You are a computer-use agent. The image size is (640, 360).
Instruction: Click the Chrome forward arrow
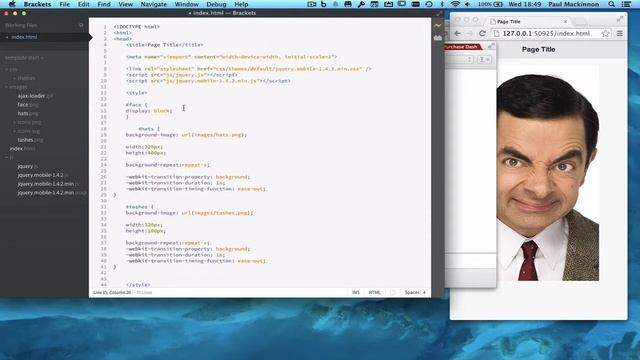click(470, 33)
